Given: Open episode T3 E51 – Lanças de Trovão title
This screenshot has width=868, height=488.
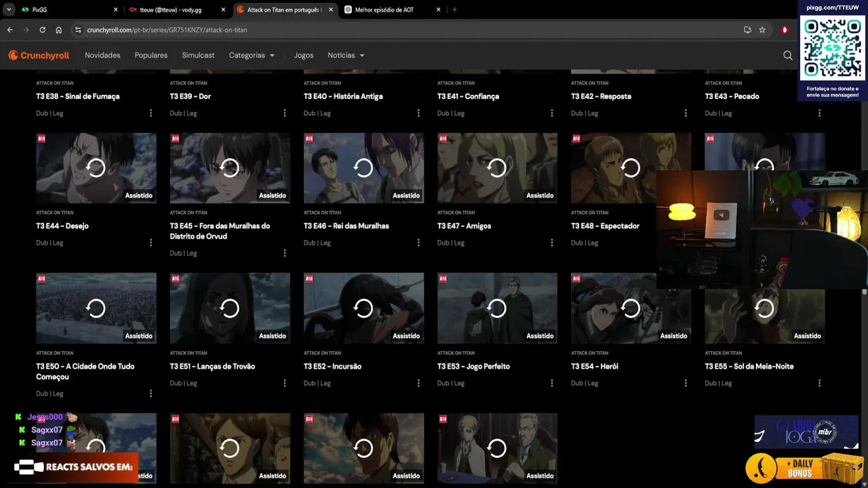Looking at the screenshot, I should click(x=212, y=366).
